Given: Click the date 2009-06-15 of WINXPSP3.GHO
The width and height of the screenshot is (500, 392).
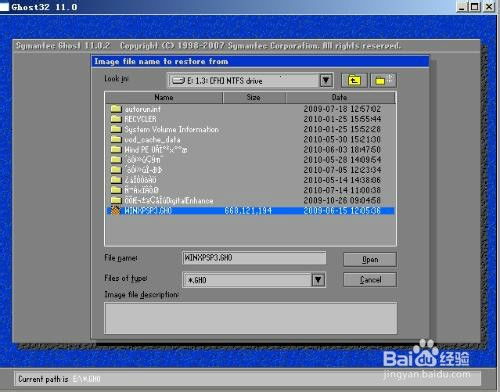Looking at the screenshot, I should (x=342, y=211).
